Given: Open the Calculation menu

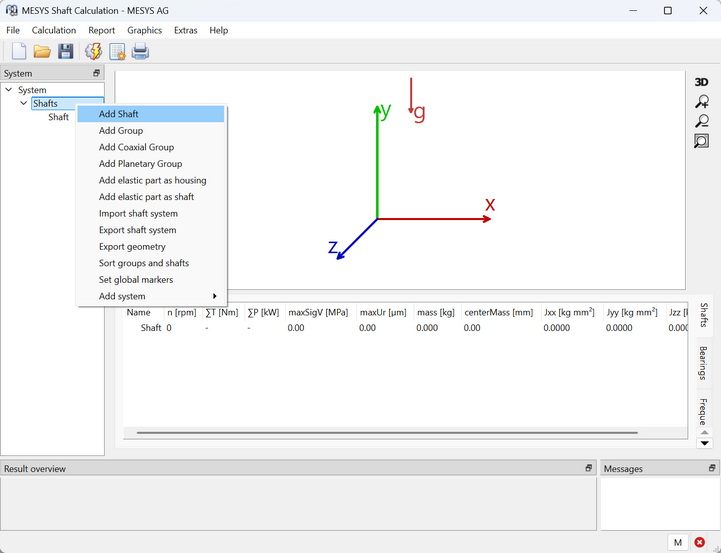Looking at the screenshot, I should click(54, 30).
